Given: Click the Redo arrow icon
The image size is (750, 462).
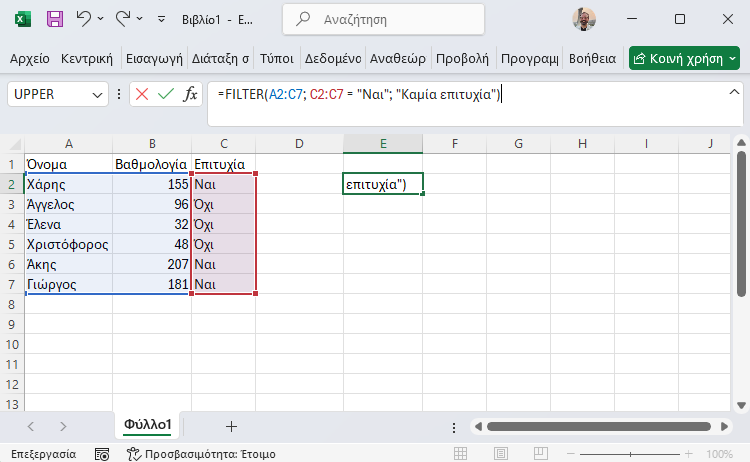Looking at the screenshot, I should pyautogui.click(x=123, y=19).
